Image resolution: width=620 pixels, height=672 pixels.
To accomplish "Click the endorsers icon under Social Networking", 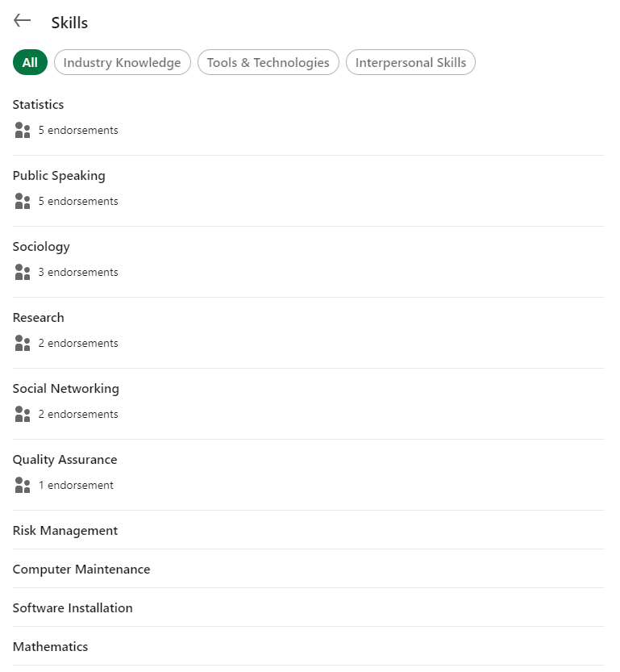I will point(23,415).
